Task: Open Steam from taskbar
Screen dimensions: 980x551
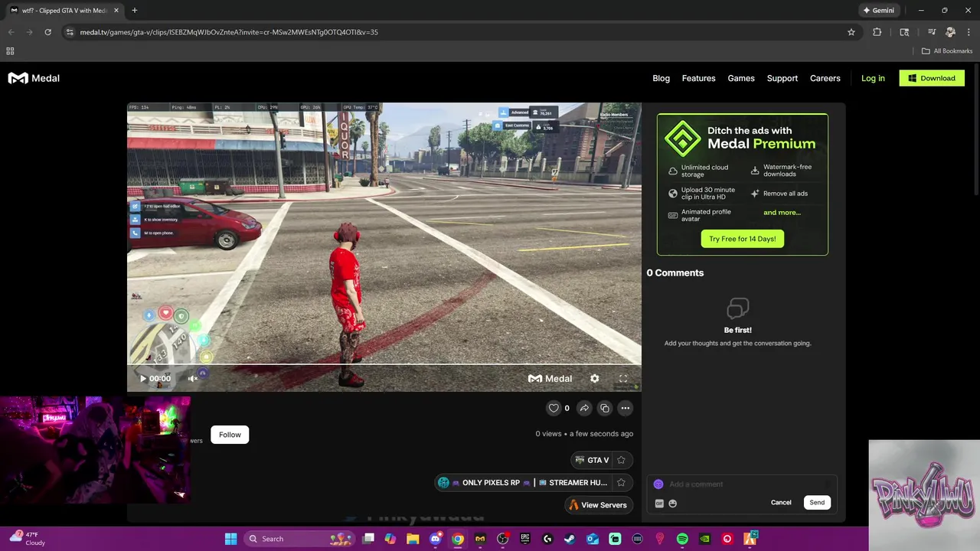Action: [x=570, y=539]
